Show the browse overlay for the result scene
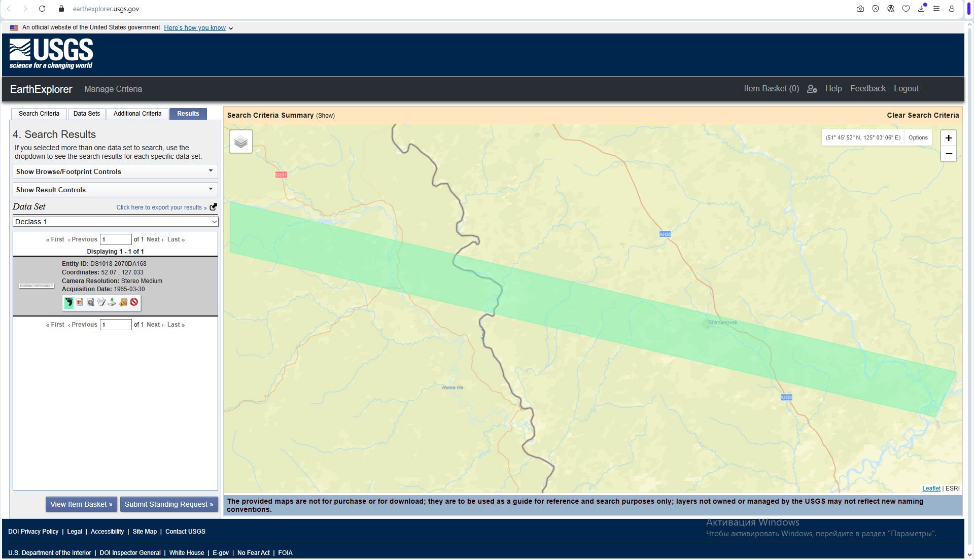The image size is (974, 560). point(80,303)
